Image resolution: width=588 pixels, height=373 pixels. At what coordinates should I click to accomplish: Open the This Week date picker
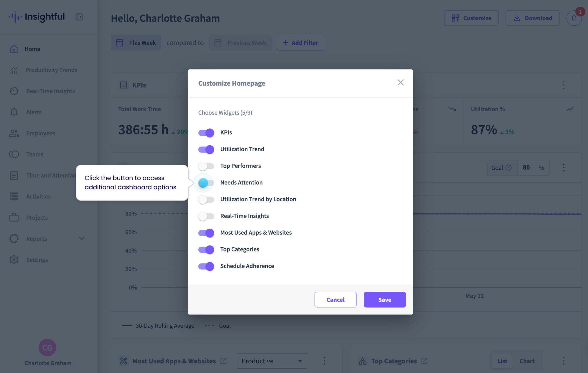tap(136, 43)
